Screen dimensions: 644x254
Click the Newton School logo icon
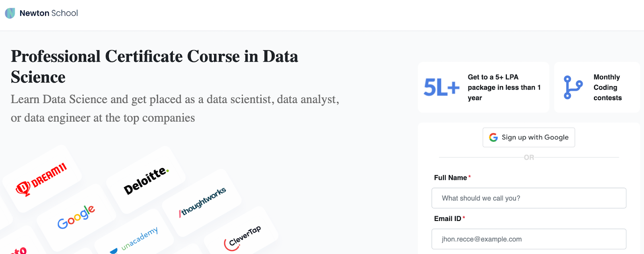(10, 13)
